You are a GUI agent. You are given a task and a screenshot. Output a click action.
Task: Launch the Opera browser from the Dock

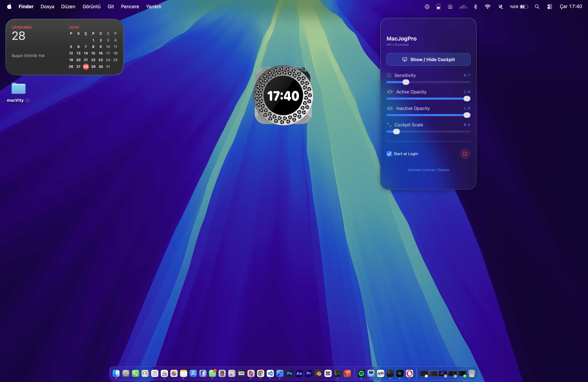coord(410,373)
